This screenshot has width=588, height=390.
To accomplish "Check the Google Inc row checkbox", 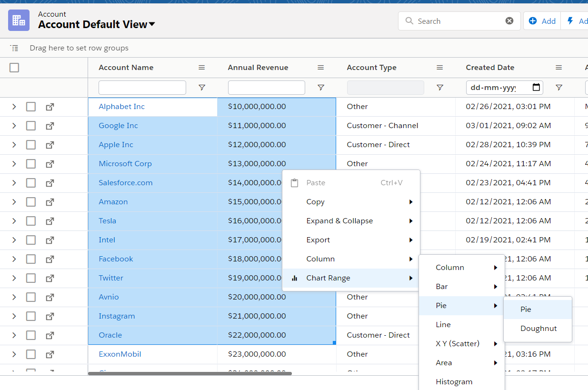I will [31, 126].
